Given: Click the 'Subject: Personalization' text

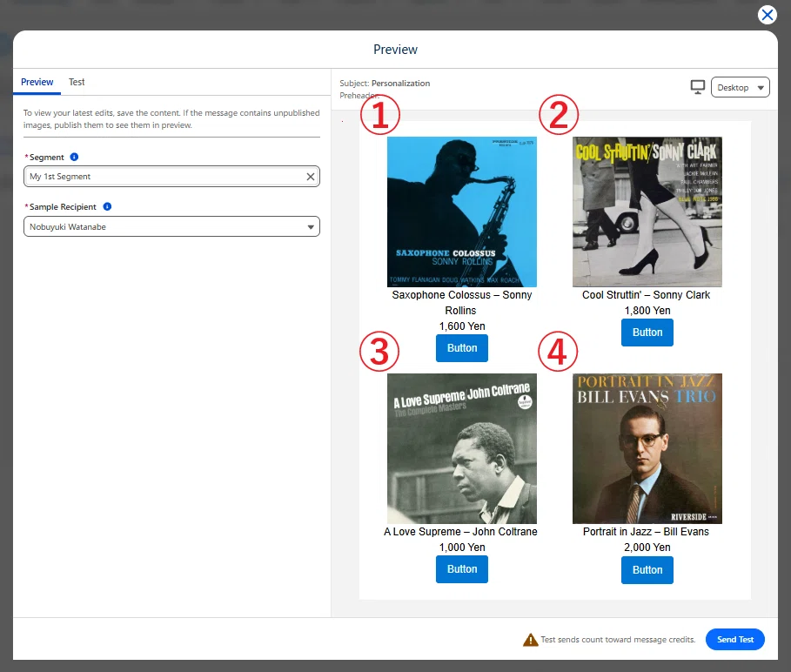Looking at the screenshot, I should pos(385,84).
